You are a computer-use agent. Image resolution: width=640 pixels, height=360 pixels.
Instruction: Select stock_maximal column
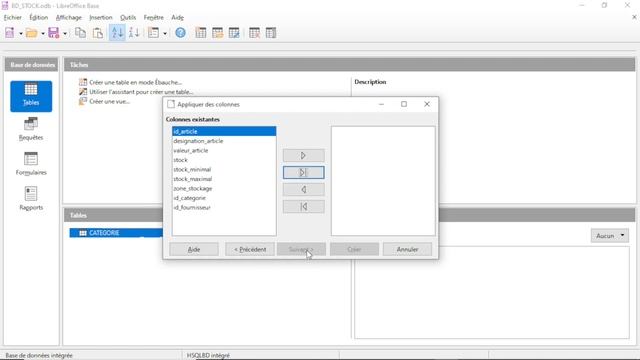click(224, 179)
